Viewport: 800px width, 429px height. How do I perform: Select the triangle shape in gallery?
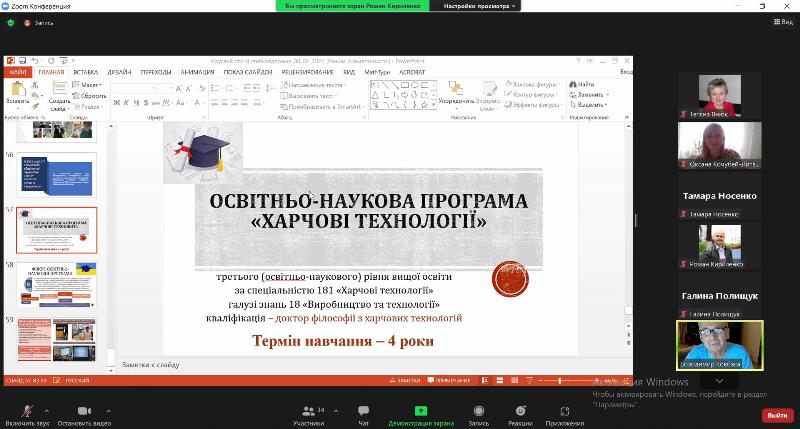pyautogui.click(x=375, y=95)
